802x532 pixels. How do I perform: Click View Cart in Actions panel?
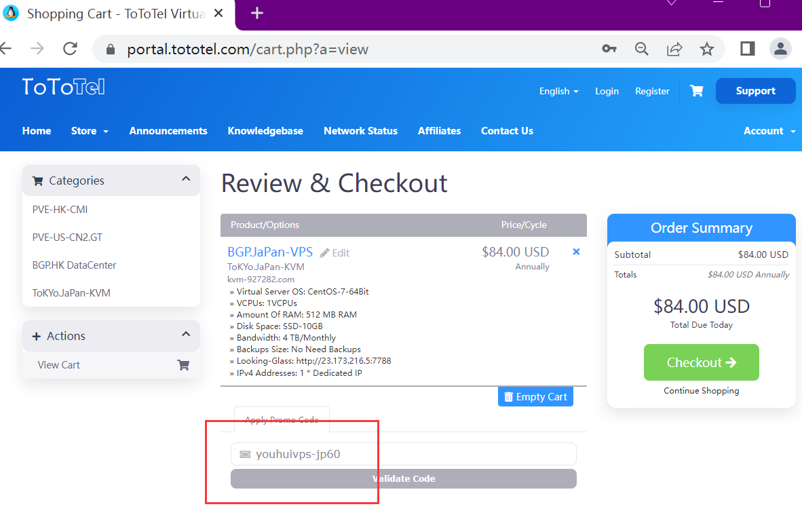[x=59, y=364]
